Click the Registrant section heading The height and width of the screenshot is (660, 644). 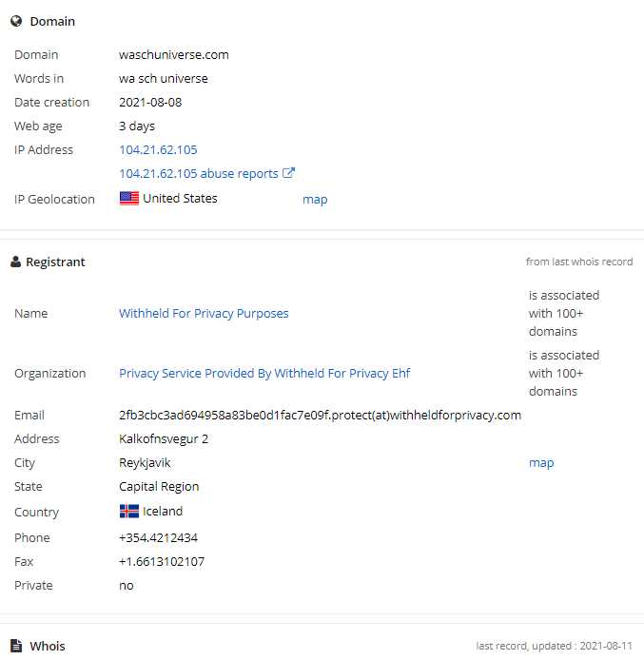55,262
